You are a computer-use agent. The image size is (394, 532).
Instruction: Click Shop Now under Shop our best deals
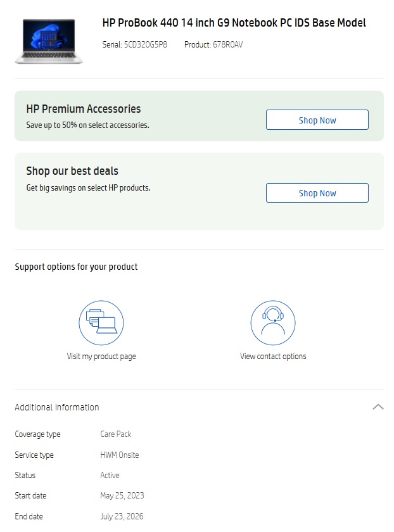[317, 193]
